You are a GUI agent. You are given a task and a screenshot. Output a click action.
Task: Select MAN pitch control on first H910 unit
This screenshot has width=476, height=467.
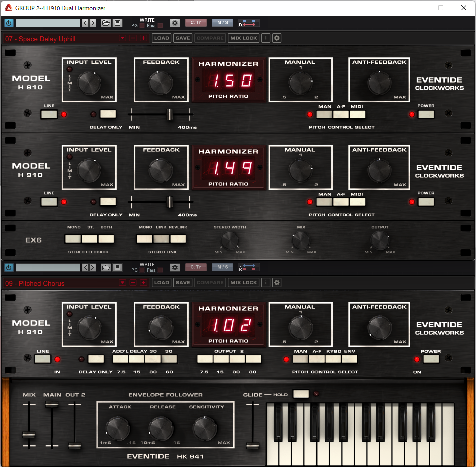point(324,115)
